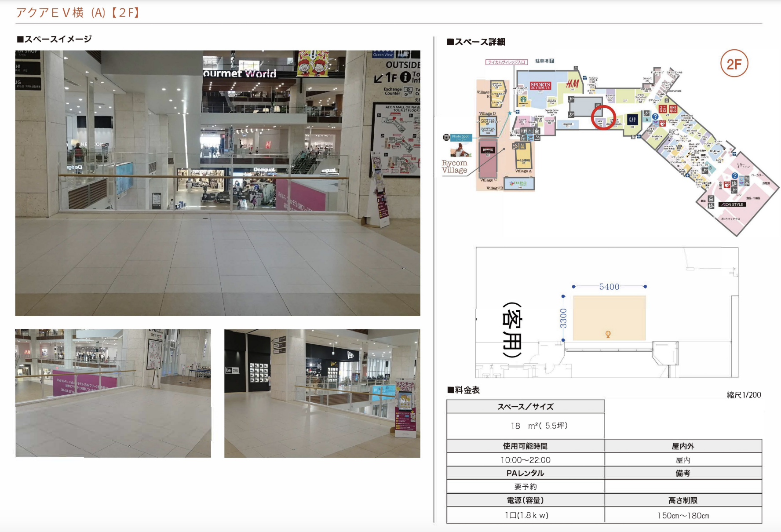
Task: Open the bottom-right New Era store photo
Action: 322,393
